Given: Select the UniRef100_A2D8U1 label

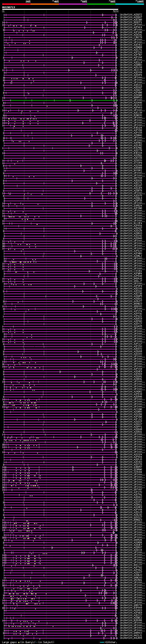Looking at the screenshot, I should (131, 432).
